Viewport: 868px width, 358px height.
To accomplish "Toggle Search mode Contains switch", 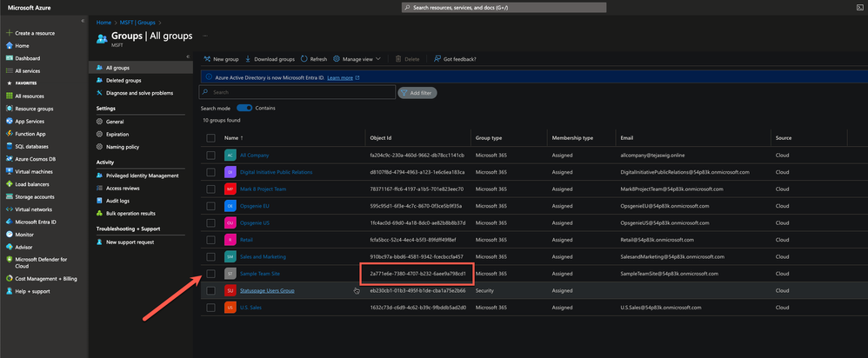I will 244,108.
